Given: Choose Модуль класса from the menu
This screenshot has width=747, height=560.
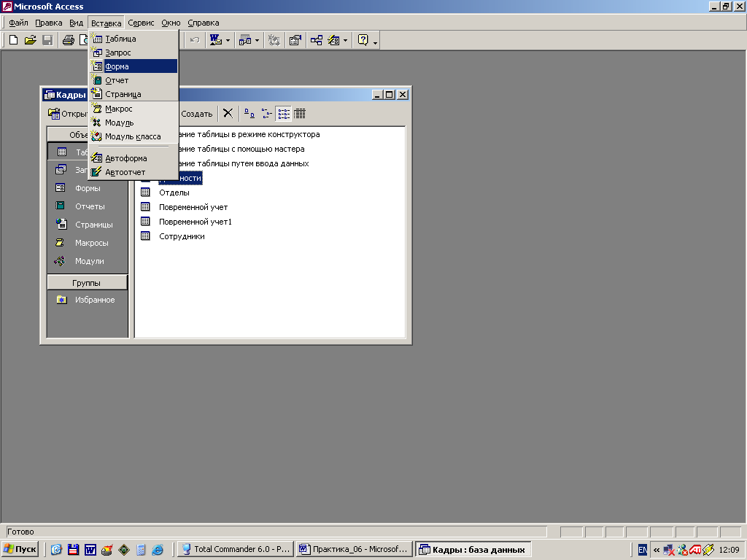Looking at the screenshot, I should [x=133, y=136].
